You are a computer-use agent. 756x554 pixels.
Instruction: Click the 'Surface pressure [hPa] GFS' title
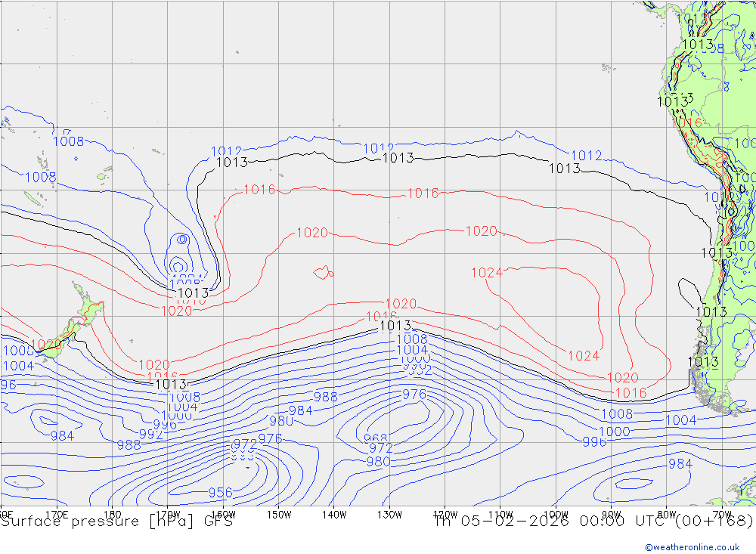click(x=116, y=522)
